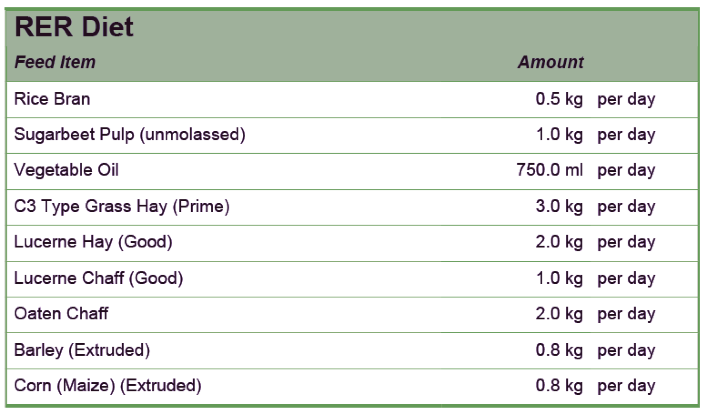Click the 3.0 kg Grass Hay amount
The height and width of the screenshot is (415, 706).
point(559,207)
